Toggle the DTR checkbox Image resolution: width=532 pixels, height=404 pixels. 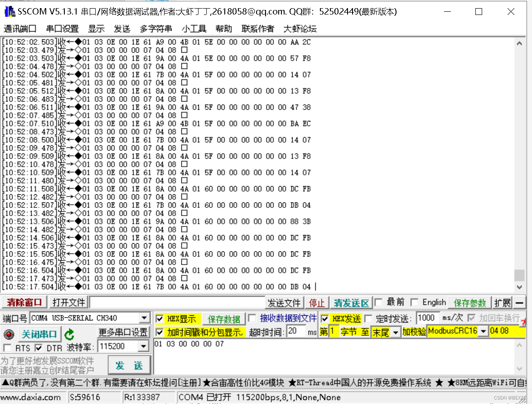pyautogui.click(x=39, y=348)
